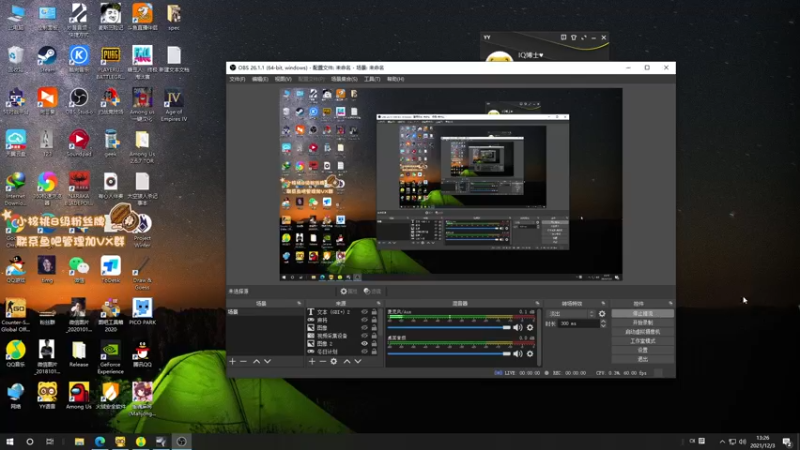Viewport: 800px width, 450px height.
Task: Click the 开始录制 button
Action: (x=642, y=322)
